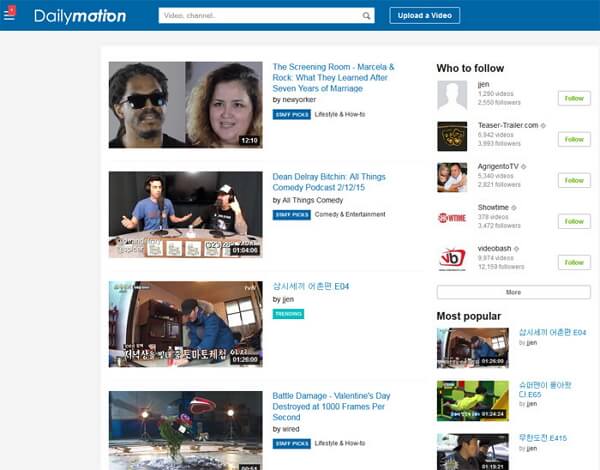
Task: Click verified badge next to Showtime
Action: 514,208
